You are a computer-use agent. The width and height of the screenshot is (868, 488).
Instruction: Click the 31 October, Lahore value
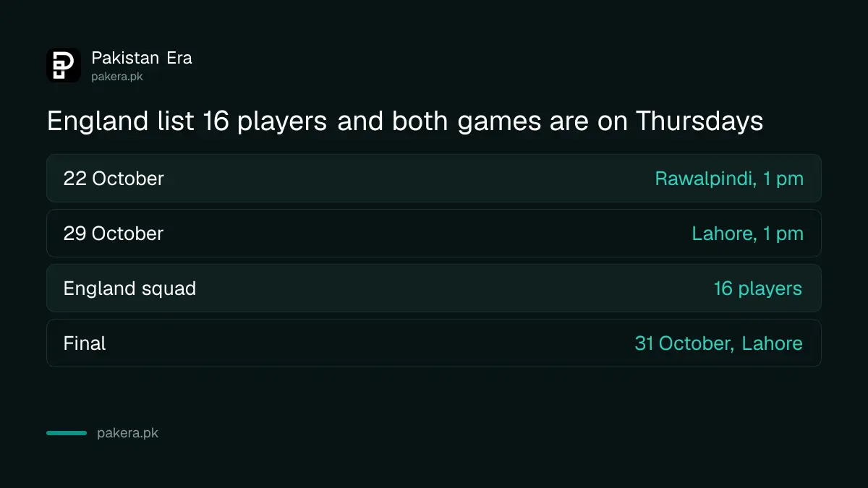tap(718, 343)
